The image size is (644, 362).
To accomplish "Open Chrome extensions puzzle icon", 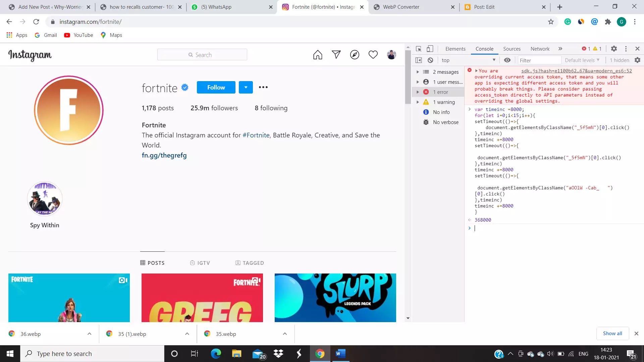I will (608, 22).
